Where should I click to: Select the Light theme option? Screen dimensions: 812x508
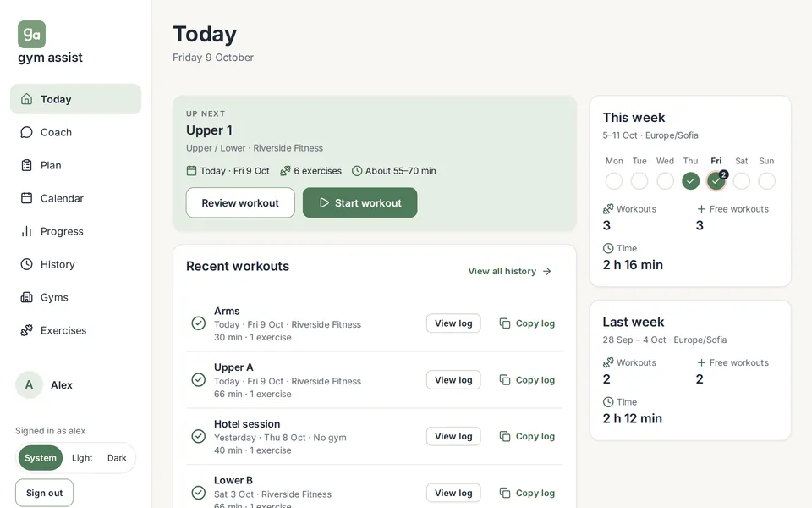[x=82, y=458]
